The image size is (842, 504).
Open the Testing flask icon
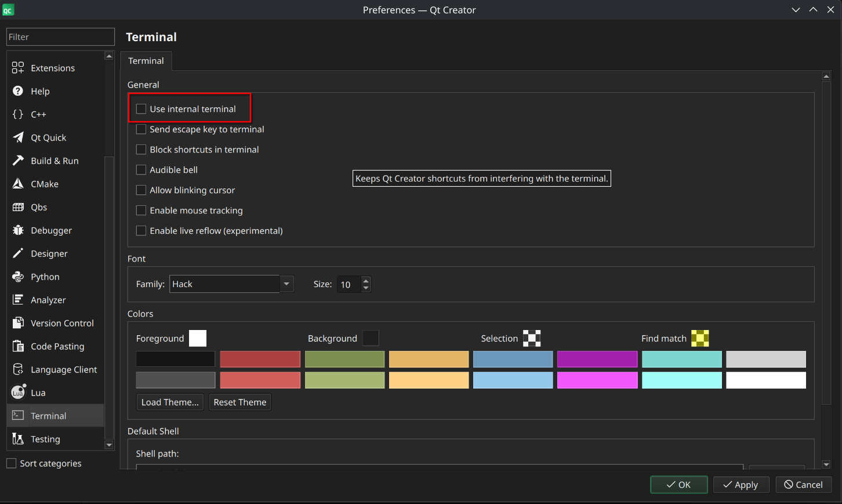(x=18, y=439)
